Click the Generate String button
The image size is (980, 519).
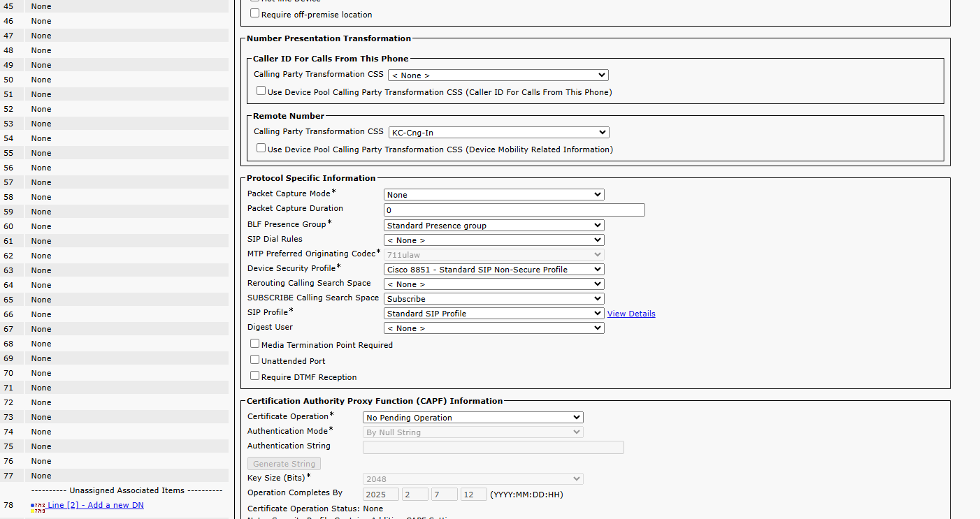(284, 464)
